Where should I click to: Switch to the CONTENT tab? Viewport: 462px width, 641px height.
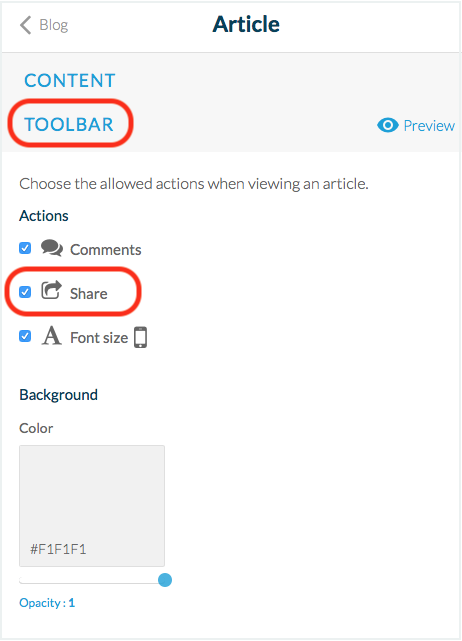70,81
